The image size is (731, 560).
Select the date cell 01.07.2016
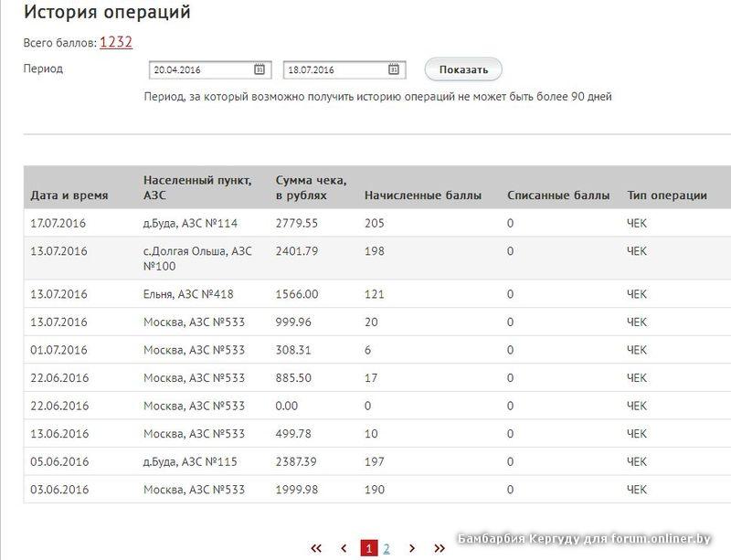pos(58,350)
